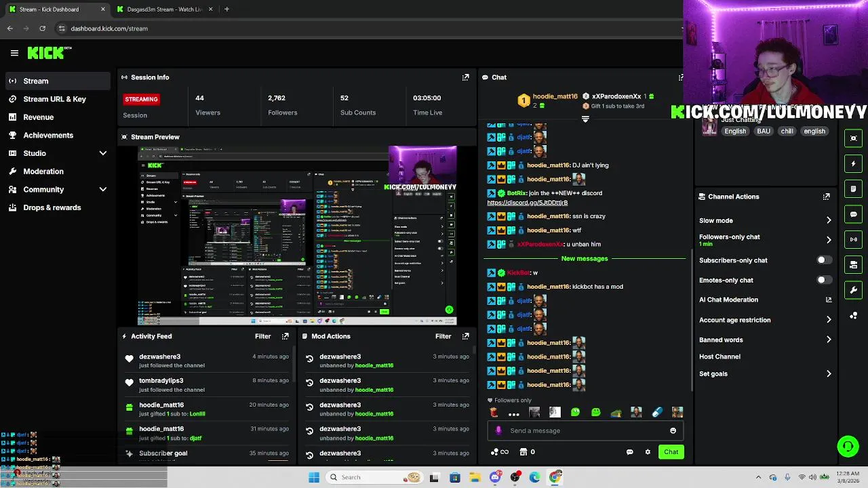Go to Stream in the sidebar
This screenshot has height=488, width=868.
coord(57,81)
